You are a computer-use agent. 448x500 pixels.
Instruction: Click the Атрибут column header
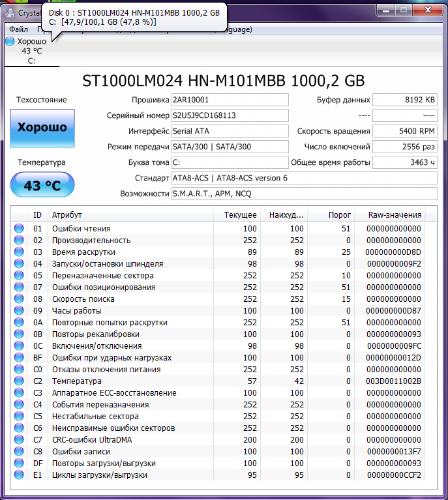tap(130, 215)
